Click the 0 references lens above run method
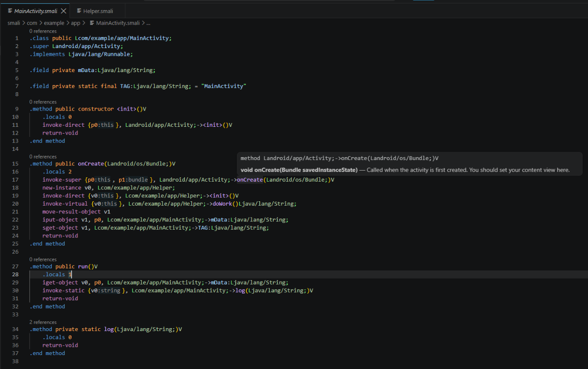Viewport: 588px width, 369px height. click(x=43, y=259)
